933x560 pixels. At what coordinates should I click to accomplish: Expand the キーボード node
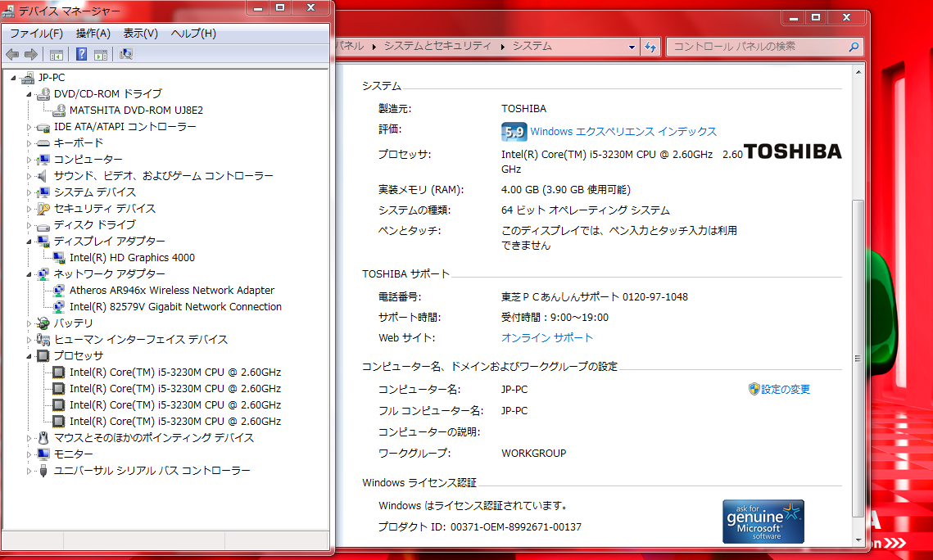29,144
